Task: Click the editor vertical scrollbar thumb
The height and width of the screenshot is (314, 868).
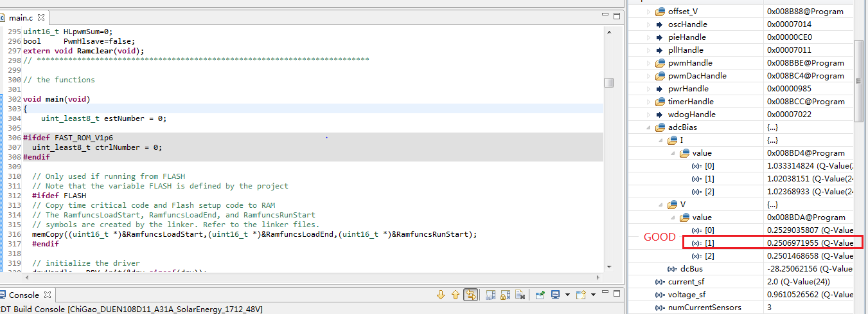Action: [608, 82]
